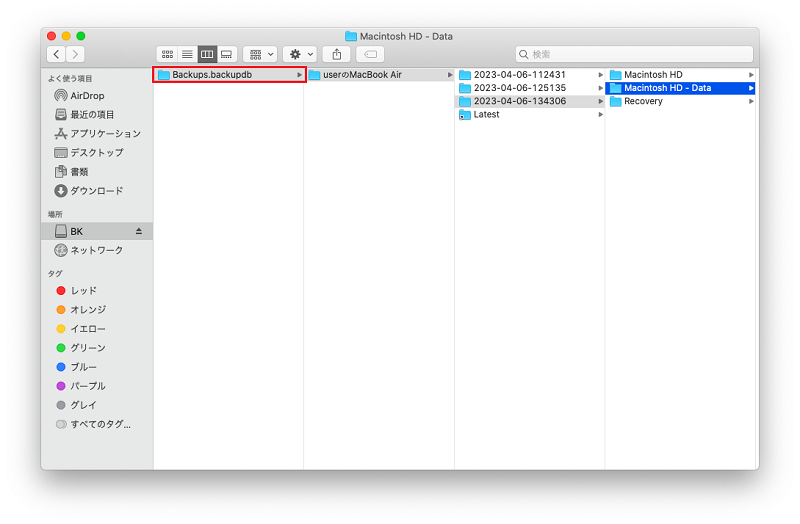Expand arrow of Latest

pyautogui.click(x=601, y=115)
